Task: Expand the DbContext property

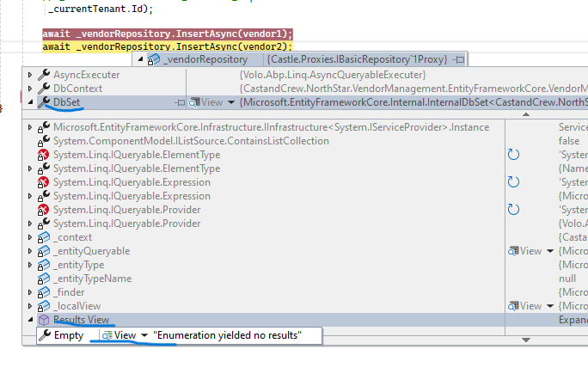Action: 32,89
